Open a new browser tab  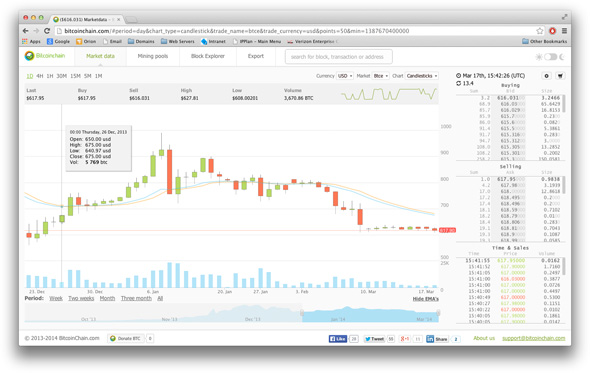click(131, 19)
